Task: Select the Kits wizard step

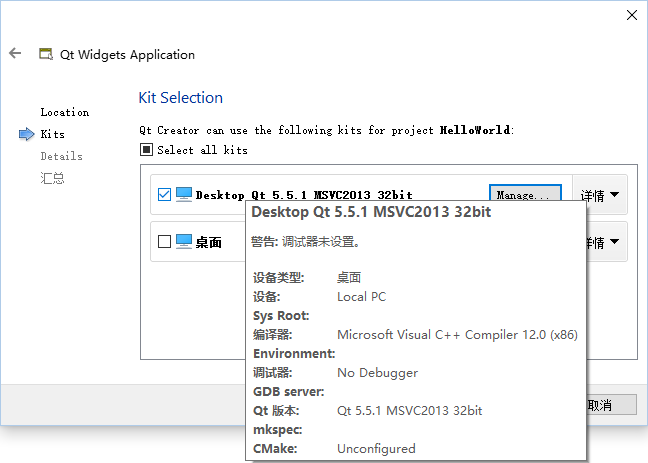Action: [x=52, y=134]
